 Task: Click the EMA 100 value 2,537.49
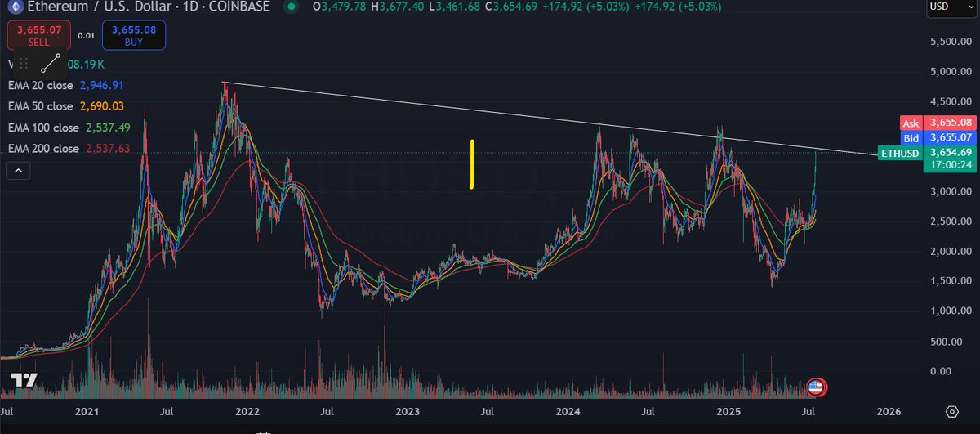pos(108,128)
